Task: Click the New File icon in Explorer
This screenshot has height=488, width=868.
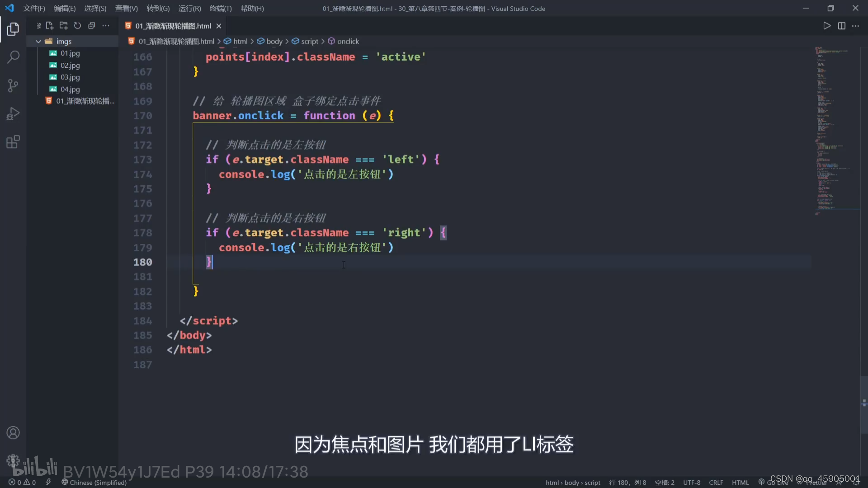Action: coord(50,26)
